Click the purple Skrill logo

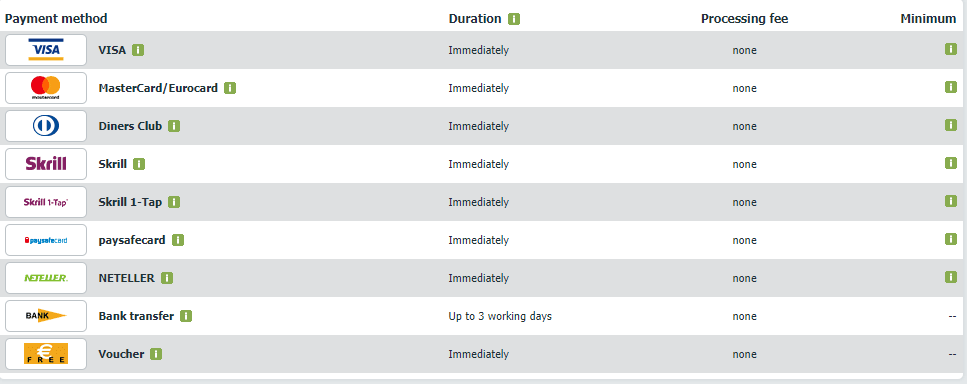(46, 164)
